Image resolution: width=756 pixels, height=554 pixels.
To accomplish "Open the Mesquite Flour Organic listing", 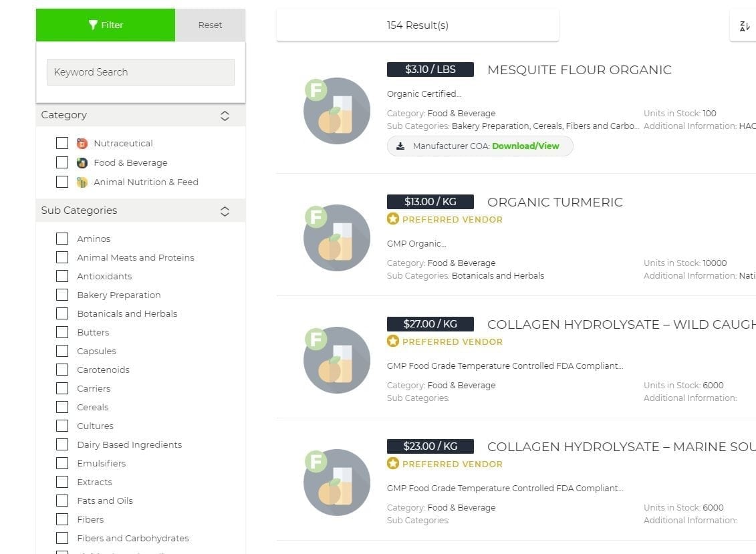I will coord(580,70).
